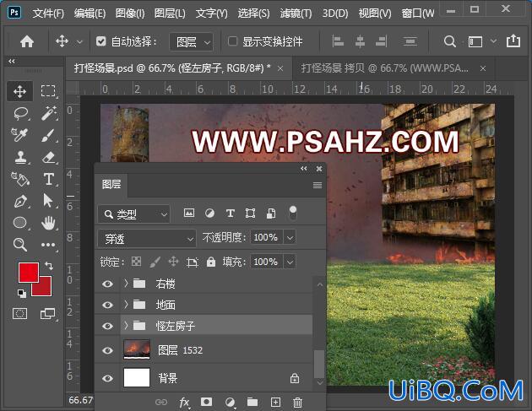Open the 不透明度 slider dropdown arrow
Image resolution: width=532 pixels, height=411 pixels.
click(x=290, y=237)
